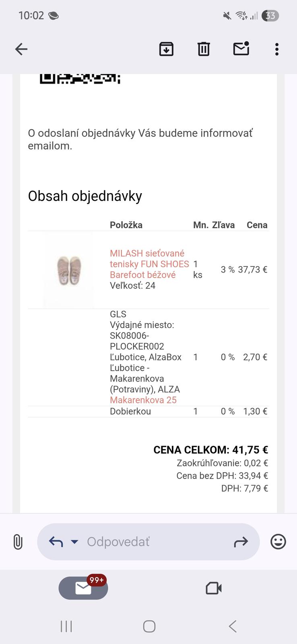
Task: Archive this order email
Action: coord(166,49)
